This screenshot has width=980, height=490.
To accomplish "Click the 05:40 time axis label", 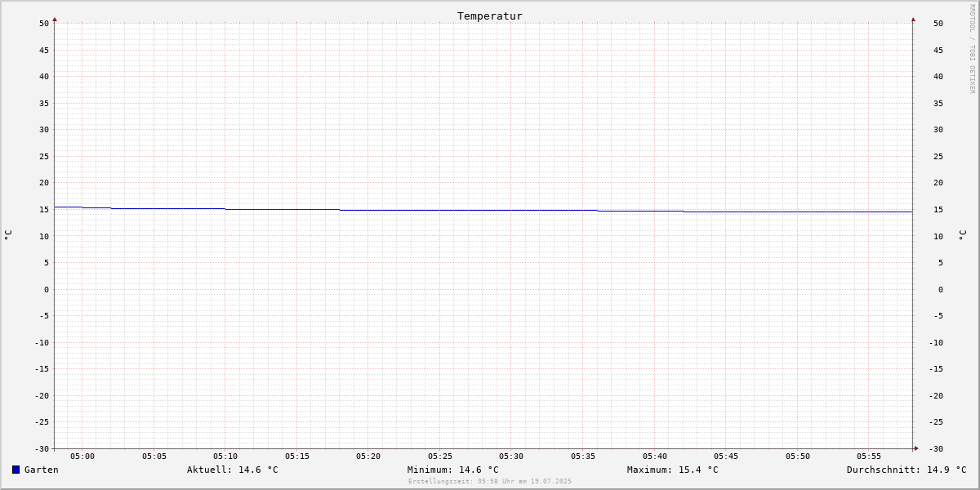I will click(655, 456).
